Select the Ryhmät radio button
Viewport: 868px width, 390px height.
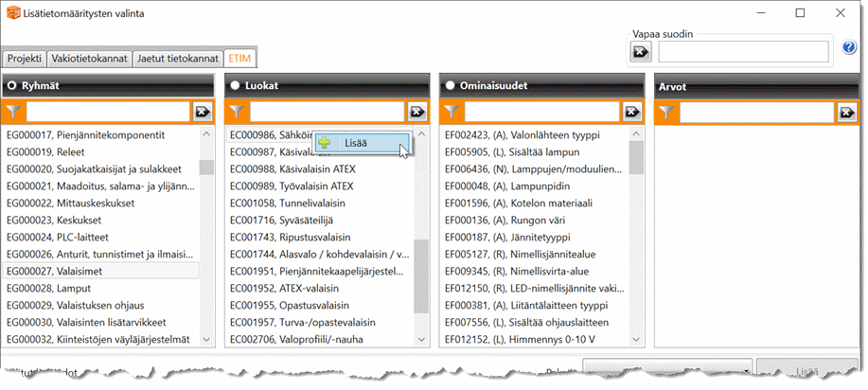point(12,85)
